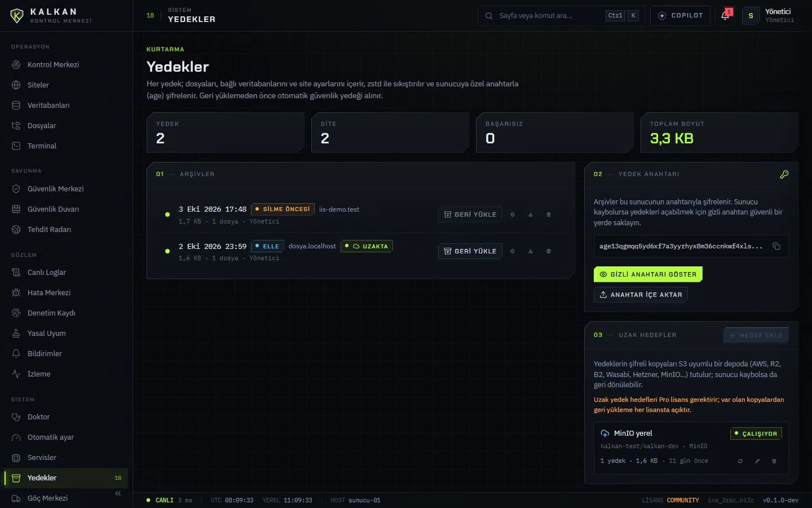This screenshot has height=508, width=812.
Task: Delete the dosya.localhost backup archive
Action: (x=549, y=251)
